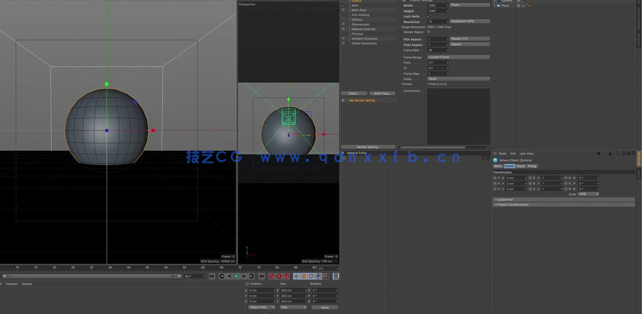Screen dimensions: 644x314
Task: Click the Sphere object icon in Attribute Manager
Action: coord(495,160)
